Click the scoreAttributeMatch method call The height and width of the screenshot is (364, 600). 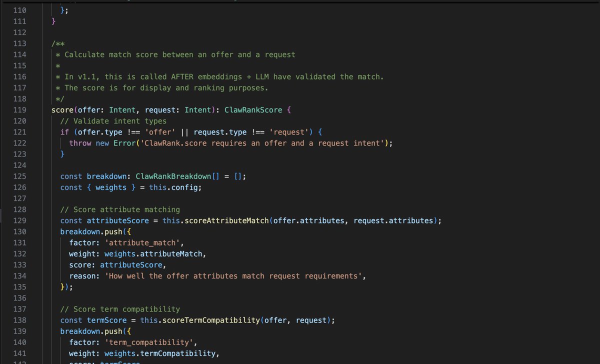coord(225,220)
